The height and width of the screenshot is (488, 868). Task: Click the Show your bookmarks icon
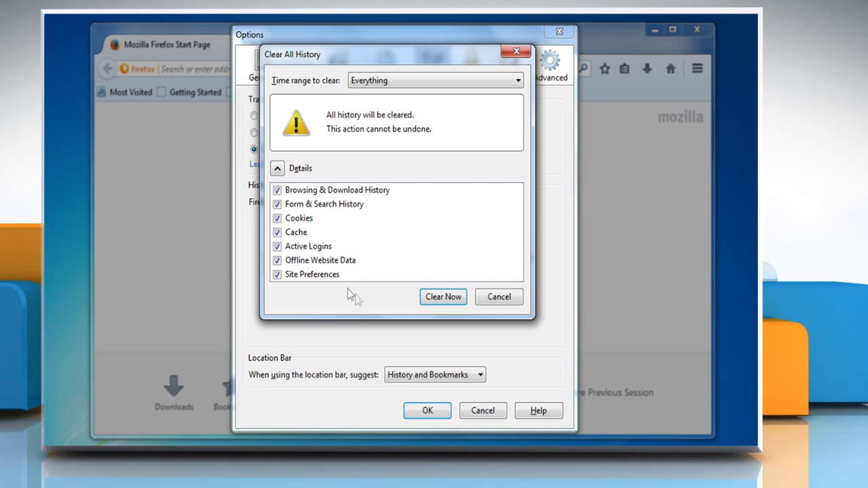click(625, 68)
